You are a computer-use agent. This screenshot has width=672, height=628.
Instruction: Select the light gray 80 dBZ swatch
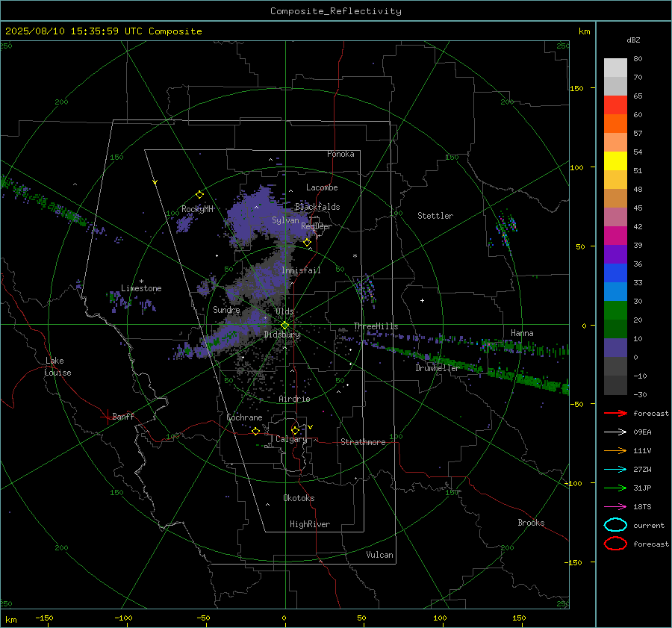click(615, 68)
